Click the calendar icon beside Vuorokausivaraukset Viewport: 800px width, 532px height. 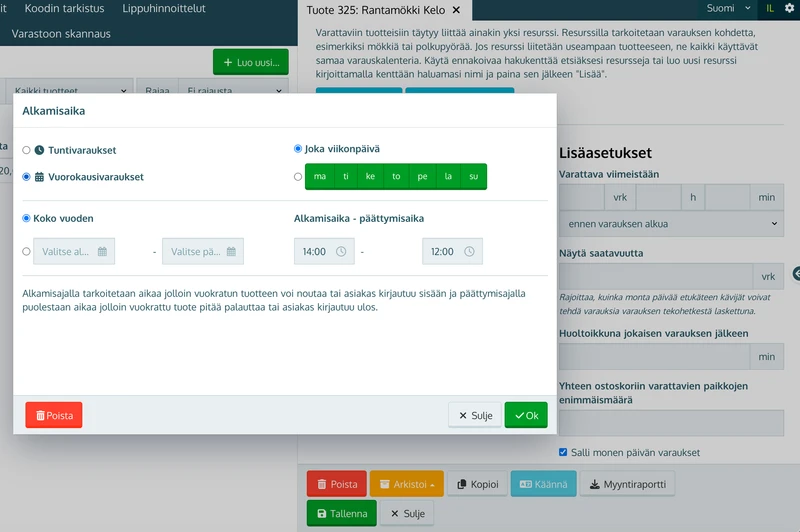pyautogui.click(x=39, y=177)
